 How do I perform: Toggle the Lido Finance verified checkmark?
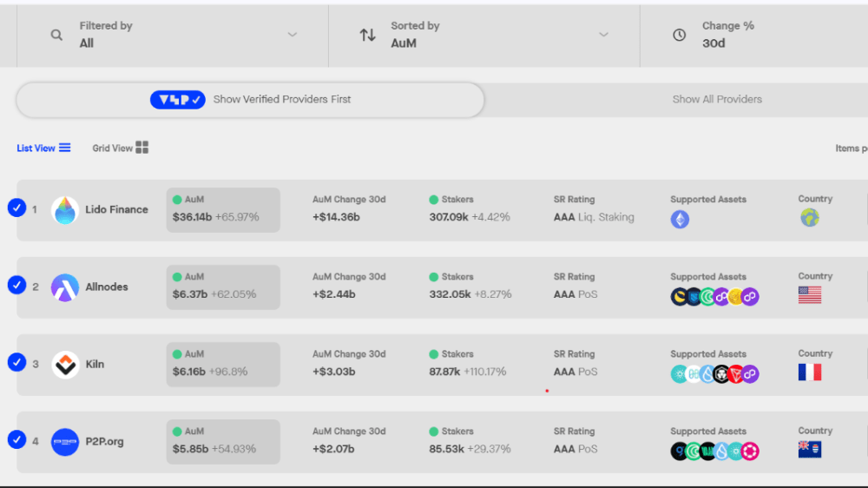pos(16,208)
